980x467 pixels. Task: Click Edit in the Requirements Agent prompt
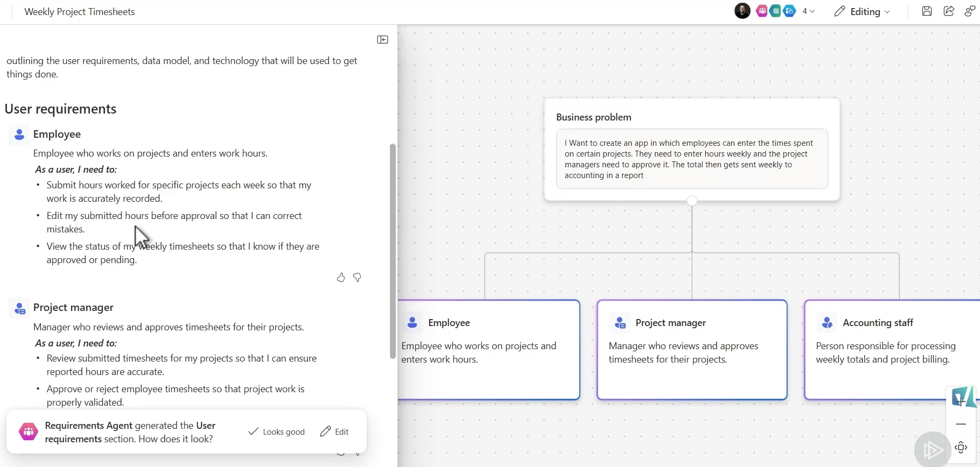click(334, 431)
